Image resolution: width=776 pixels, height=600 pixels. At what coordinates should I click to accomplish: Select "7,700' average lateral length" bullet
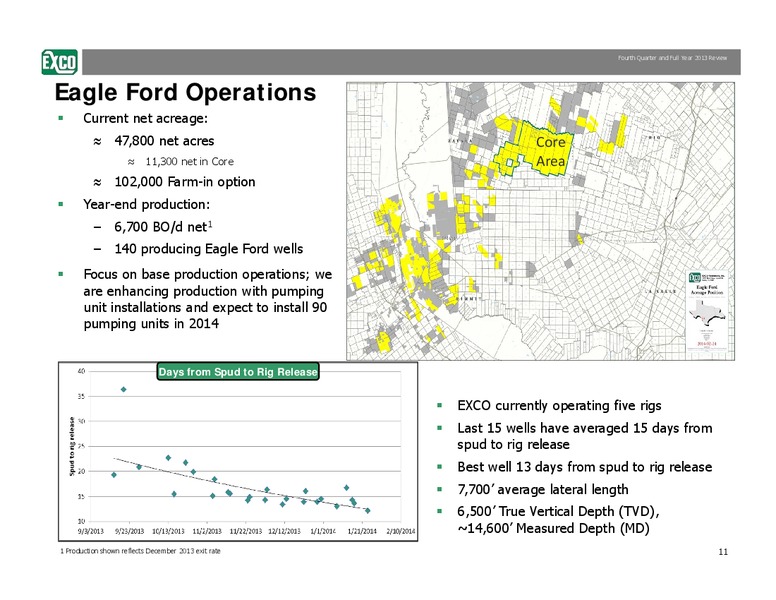[x=543, y=490]
